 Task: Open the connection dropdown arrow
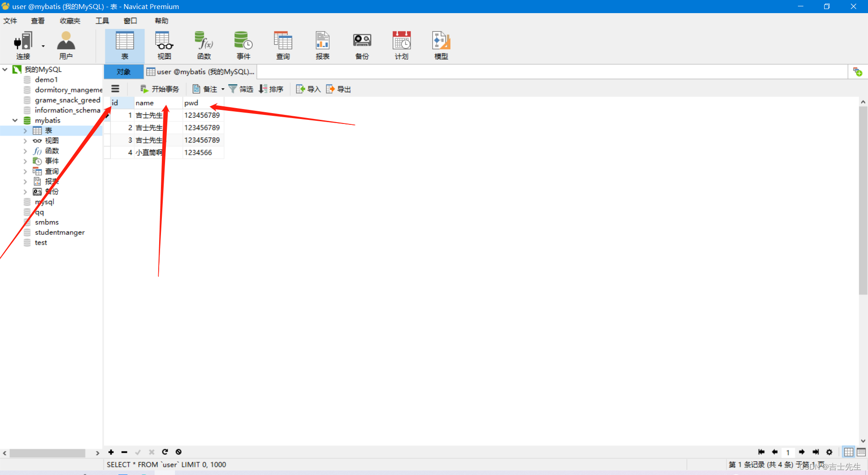(x=43, y=46)
